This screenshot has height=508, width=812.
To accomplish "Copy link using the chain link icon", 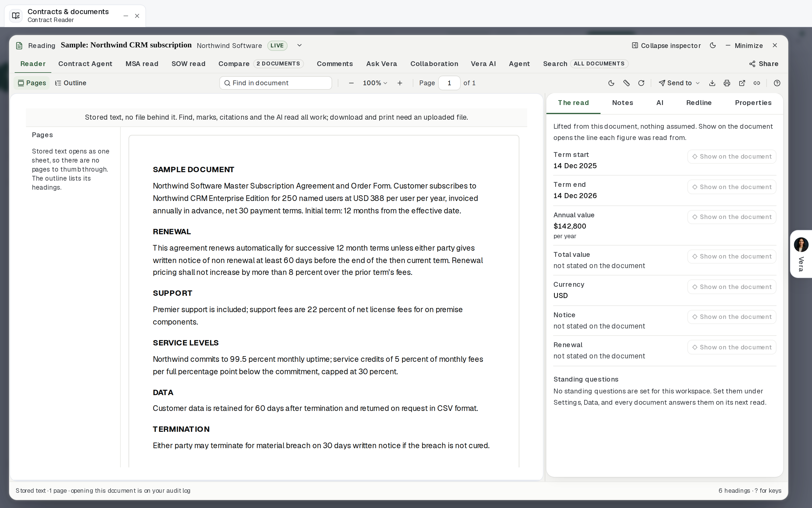I will (x=757, y=83).
